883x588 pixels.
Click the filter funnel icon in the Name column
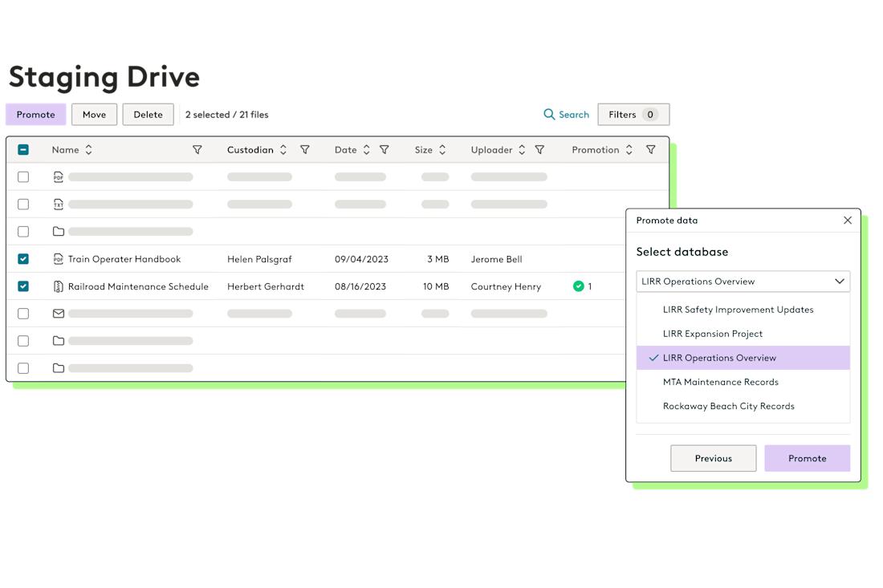[x=197, y=149]
